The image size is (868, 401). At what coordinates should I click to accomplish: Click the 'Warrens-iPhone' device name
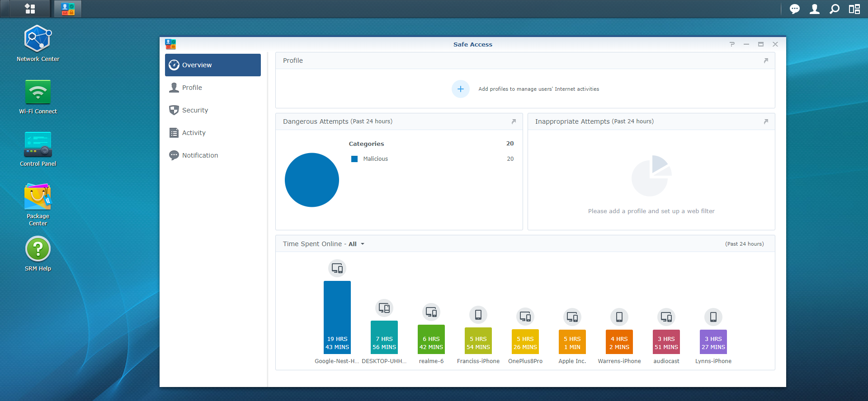point(619,361)
